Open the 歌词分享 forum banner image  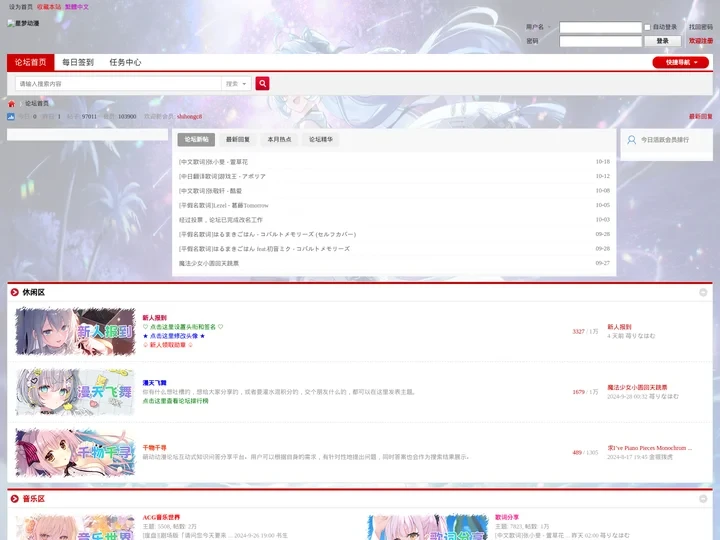point(428,527)
